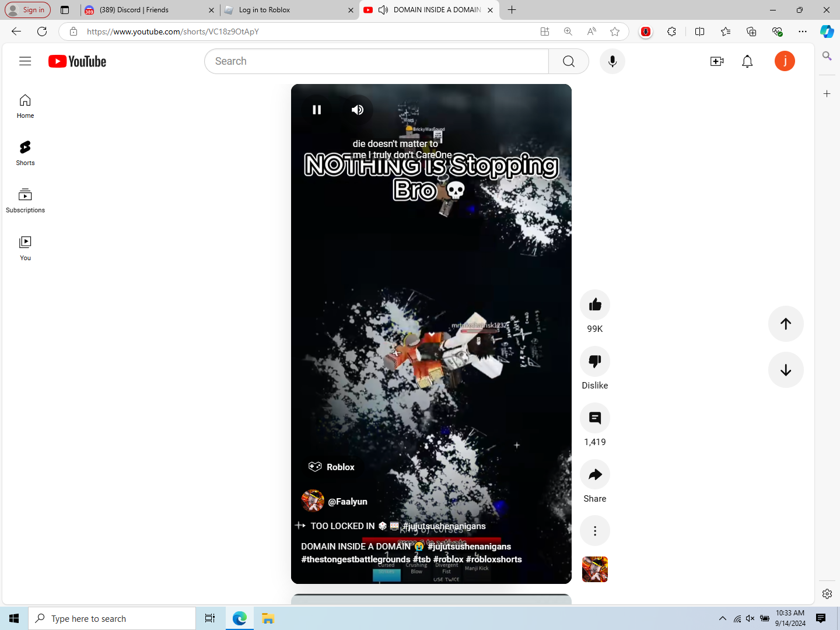Open the sound thumbnail for this Short
The height and width of the screenshot is (630, 840).
pyautogui.click(x=595, y=569)
